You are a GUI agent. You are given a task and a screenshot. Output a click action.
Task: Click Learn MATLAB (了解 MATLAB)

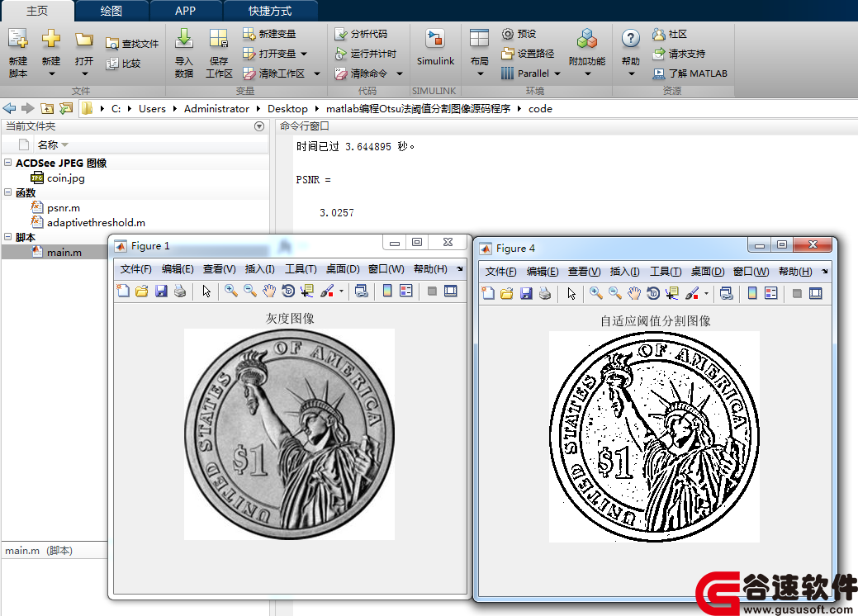click(690, 73)
